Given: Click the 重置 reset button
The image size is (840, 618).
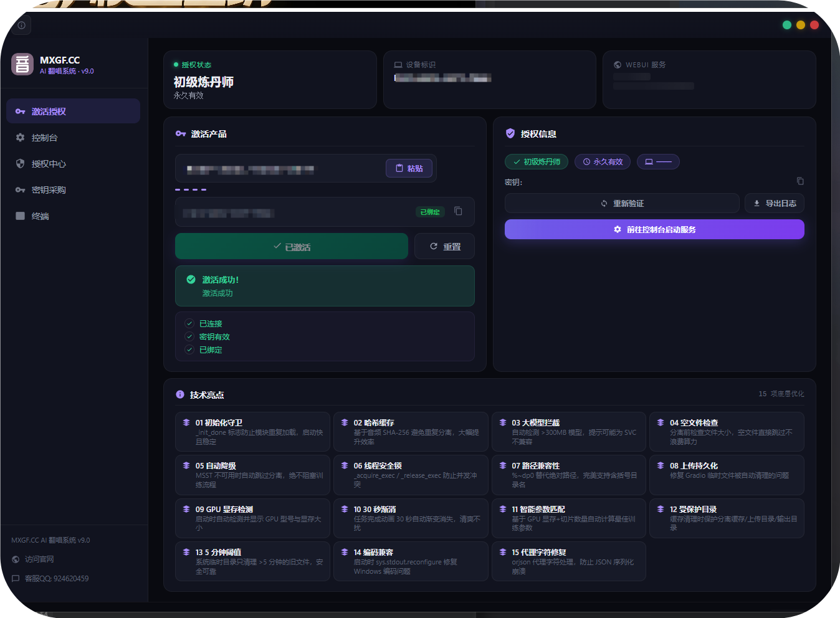Looking at the screenshot, I should 444,246.
